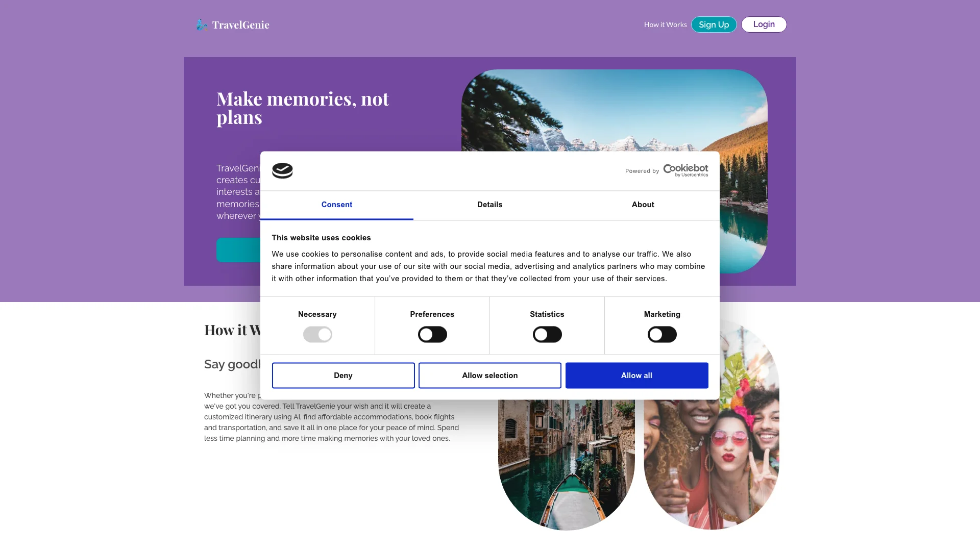Click the consent dialog brand icon

[282, 171]
